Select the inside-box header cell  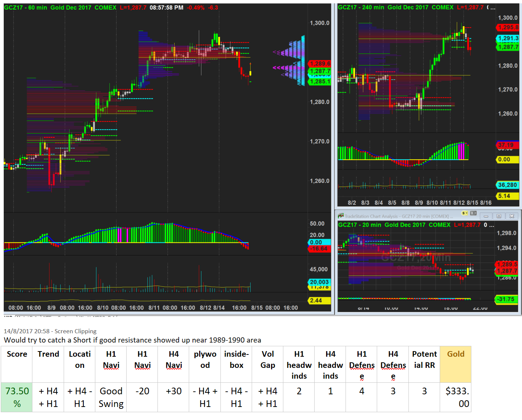236,365
